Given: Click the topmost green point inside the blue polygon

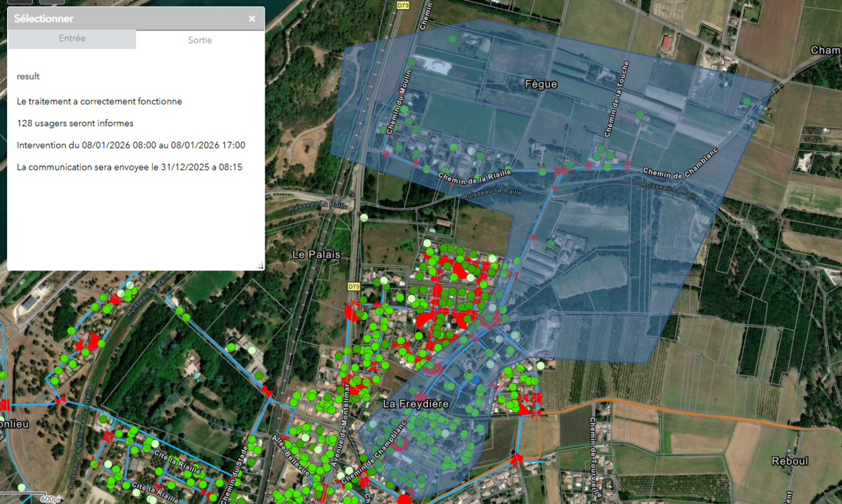Looking at the screenshot, I should (x=453, y=39).
